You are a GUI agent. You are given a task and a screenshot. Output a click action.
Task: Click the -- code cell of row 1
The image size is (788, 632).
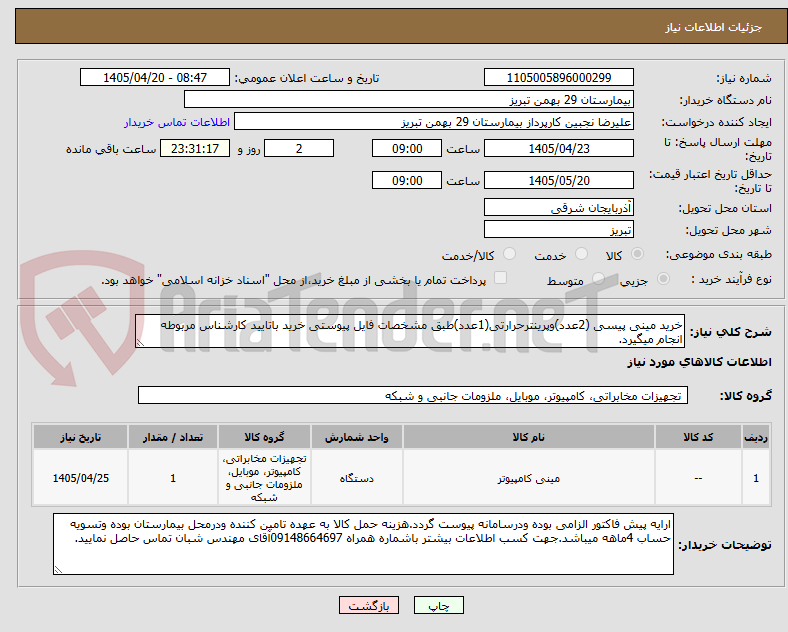(698, 478)
